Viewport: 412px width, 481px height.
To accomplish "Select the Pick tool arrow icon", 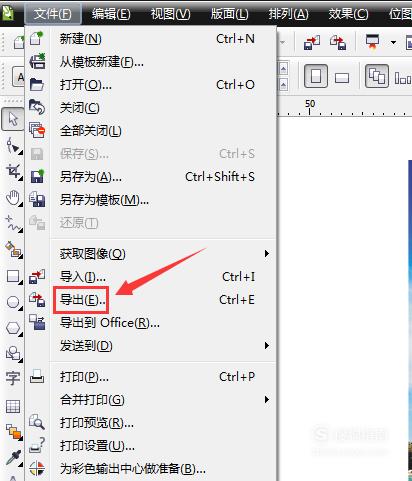I will click(13, 119).
